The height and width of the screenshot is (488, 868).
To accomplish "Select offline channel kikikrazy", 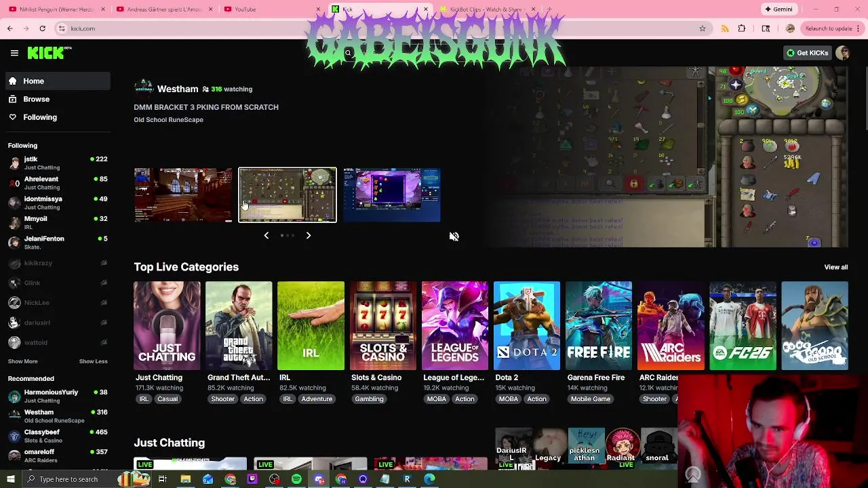I will coord(58,263).
